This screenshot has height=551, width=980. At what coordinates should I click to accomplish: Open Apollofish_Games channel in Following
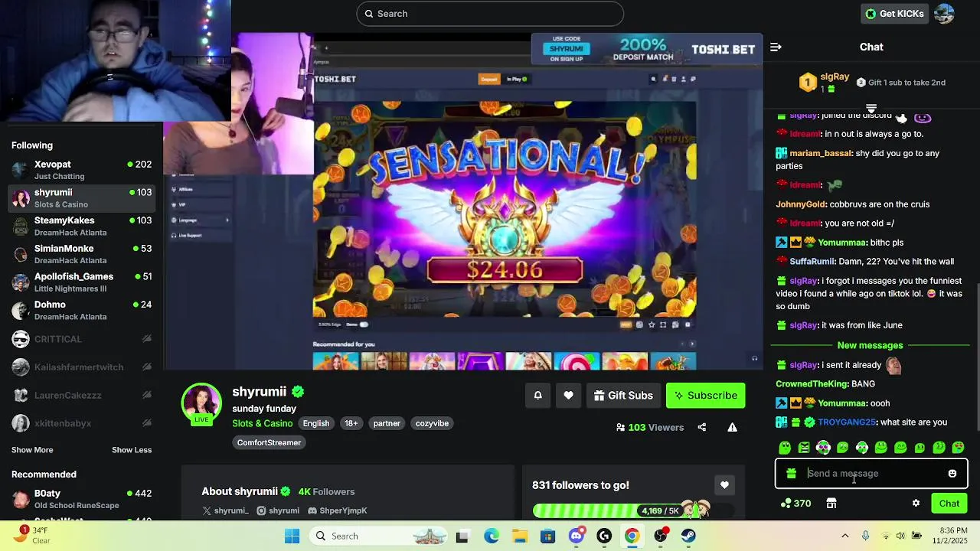(81, 282)
